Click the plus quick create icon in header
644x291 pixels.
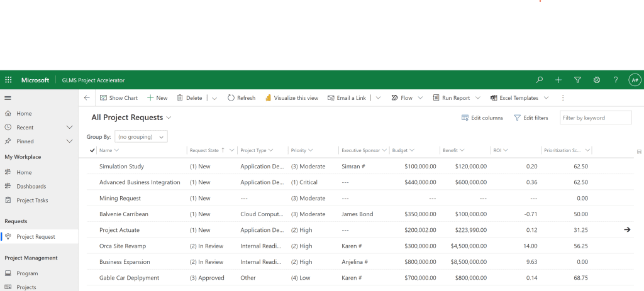[558, 80]
